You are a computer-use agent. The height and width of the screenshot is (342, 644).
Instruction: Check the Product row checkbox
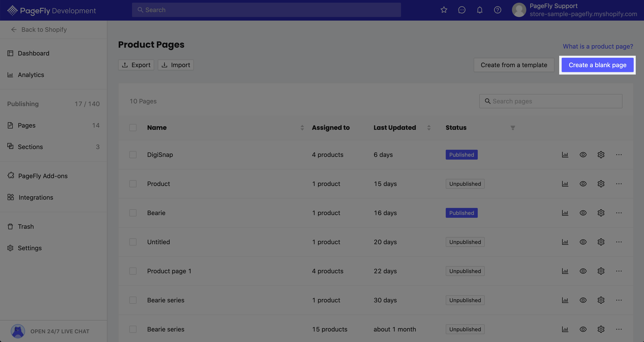click(x=133, y=184)
